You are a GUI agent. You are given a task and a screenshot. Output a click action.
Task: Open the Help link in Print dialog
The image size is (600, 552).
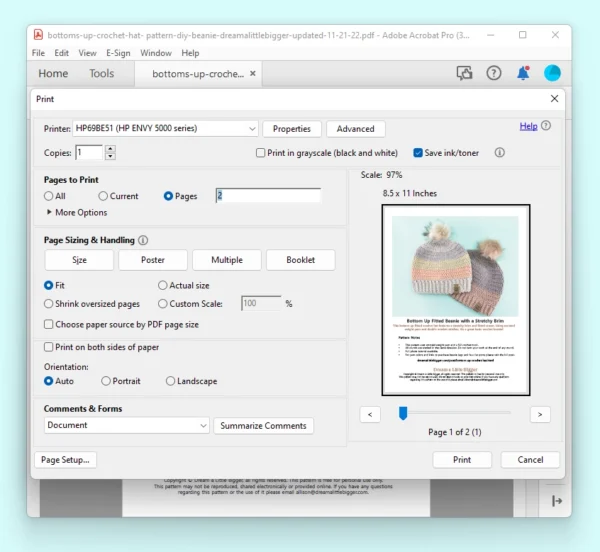coord(528,126)
